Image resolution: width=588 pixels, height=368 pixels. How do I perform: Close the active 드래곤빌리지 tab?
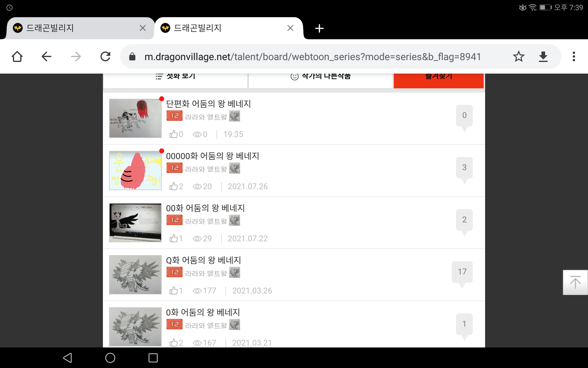pyautogui.click(x=290, y=28)
